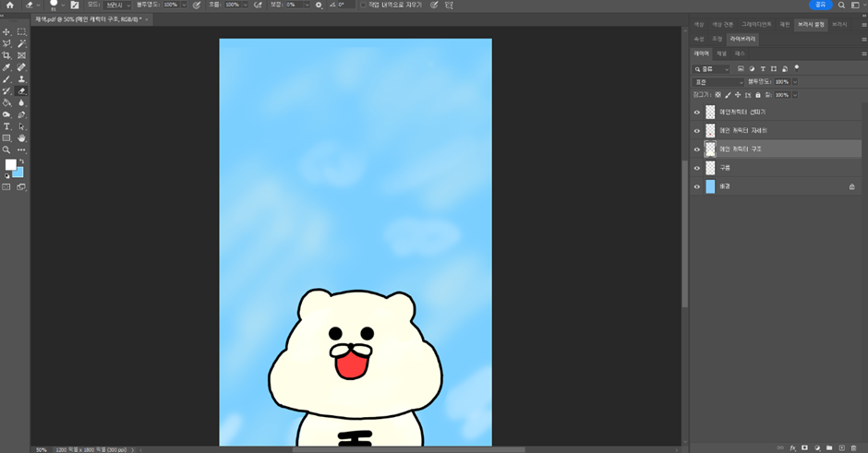Image resolution: width=868 pixels, height=453 pixels.
Task: Open the eraser opacity dropdown in options bar
Action: pyautogui.click(x=184, y=5)
